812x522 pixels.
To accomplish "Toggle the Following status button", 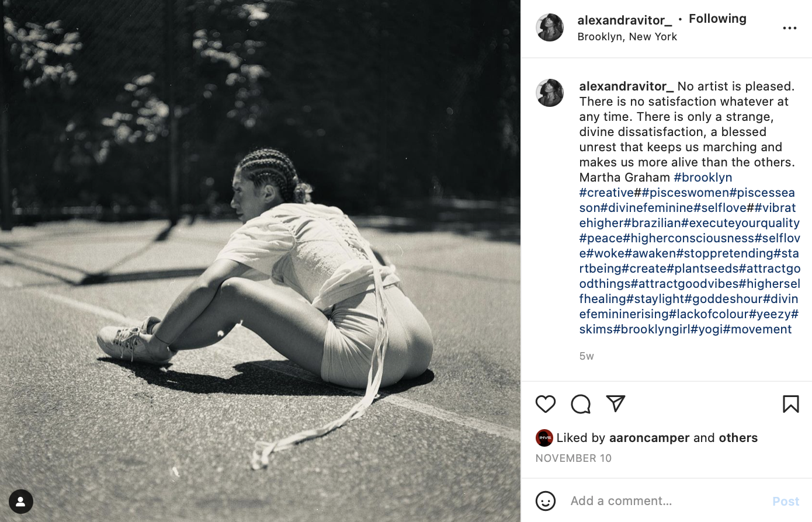I will (717, 19).
